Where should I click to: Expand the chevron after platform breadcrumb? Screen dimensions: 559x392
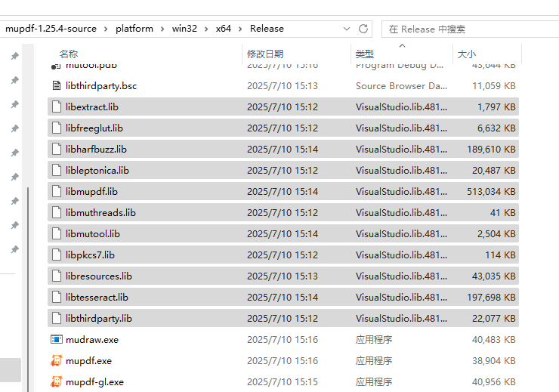tap(162, 29)
